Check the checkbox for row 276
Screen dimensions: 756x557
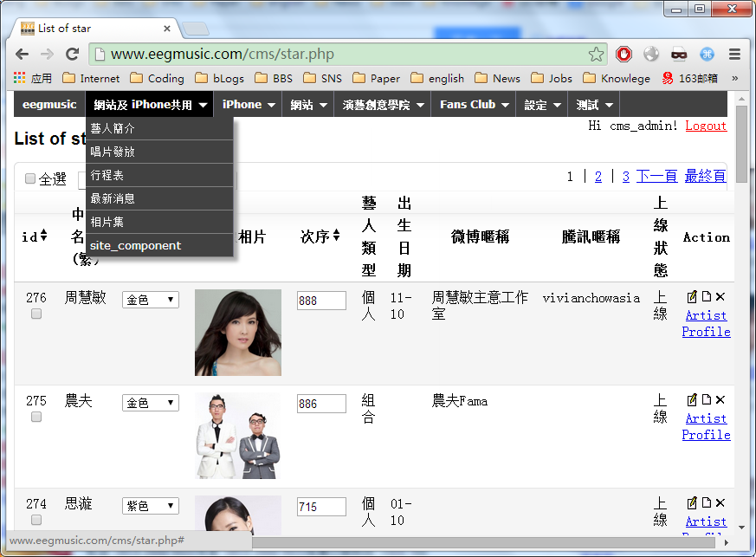click(x=36, y=314)
